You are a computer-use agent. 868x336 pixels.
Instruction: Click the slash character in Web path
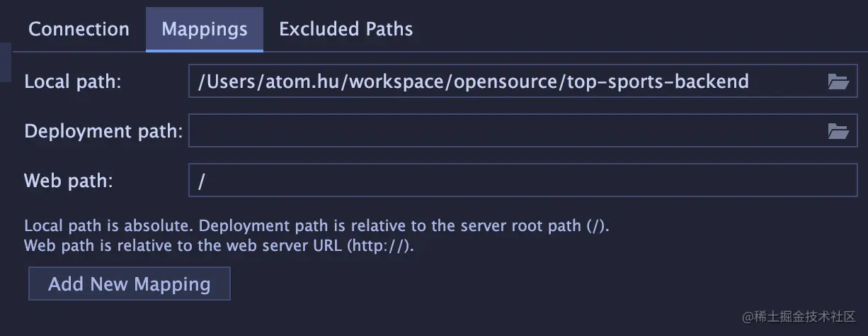(x=202, y=181)
